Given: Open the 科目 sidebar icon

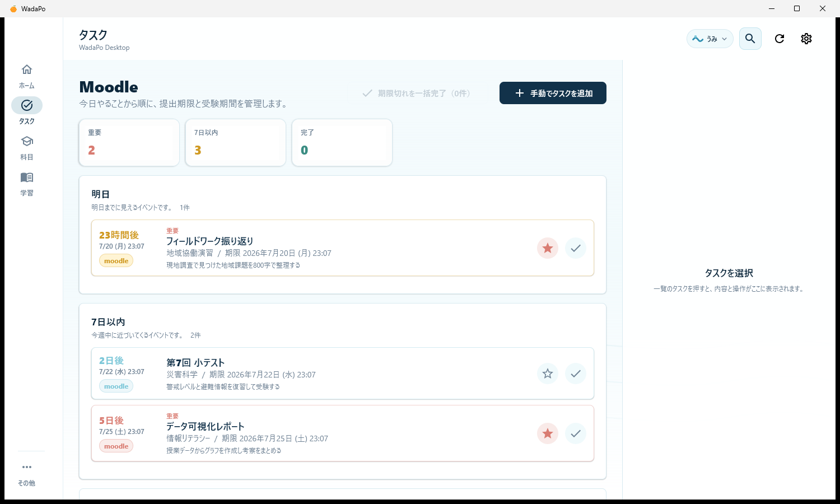Looking at the screenshot, I should click(26, 141).
